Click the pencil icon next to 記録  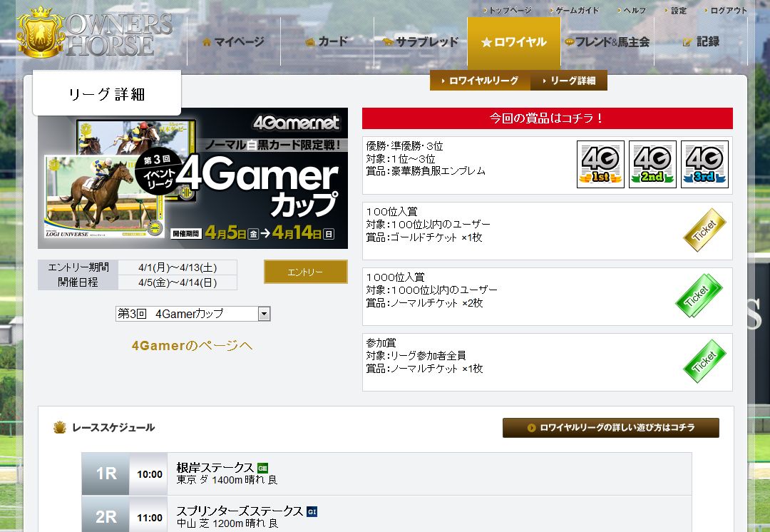point(687,43)
